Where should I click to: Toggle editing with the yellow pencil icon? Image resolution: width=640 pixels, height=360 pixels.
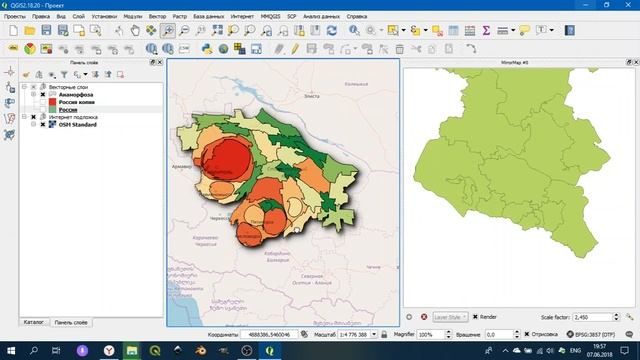295,49
